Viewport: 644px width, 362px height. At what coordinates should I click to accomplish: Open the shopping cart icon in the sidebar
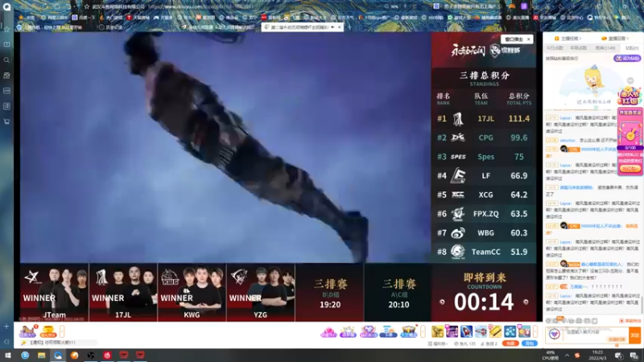6,121
